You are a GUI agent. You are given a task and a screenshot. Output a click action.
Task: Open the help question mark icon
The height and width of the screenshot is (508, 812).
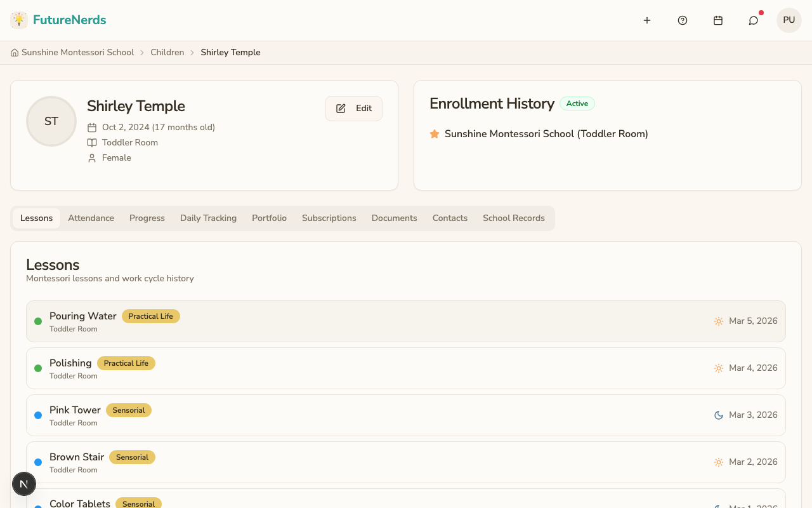[x=683, y=20]
